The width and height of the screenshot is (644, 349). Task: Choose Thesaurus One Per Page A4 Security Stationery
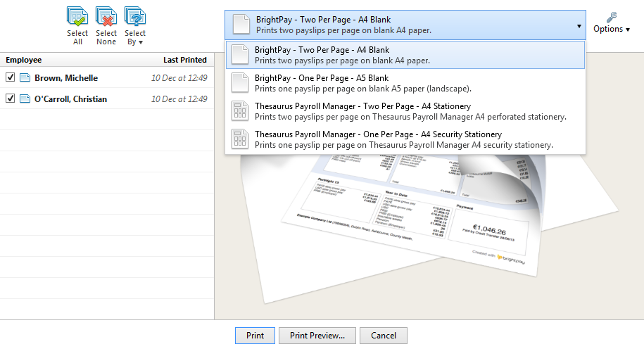point(405,139)
